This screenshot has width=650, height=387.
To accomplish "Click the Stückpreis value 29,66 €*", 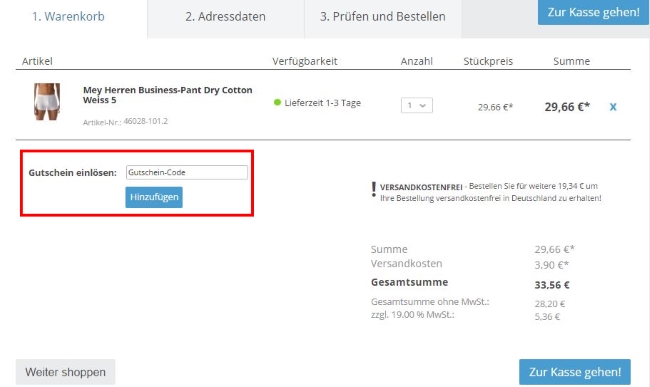I will [x=495, y=107].
